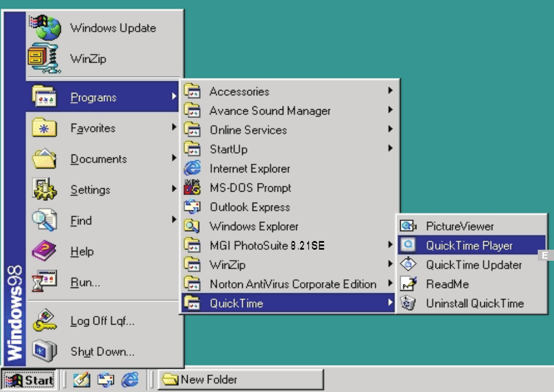Open the ReadMe entry
Screen dimensions: 554x392
click(472, 284)
